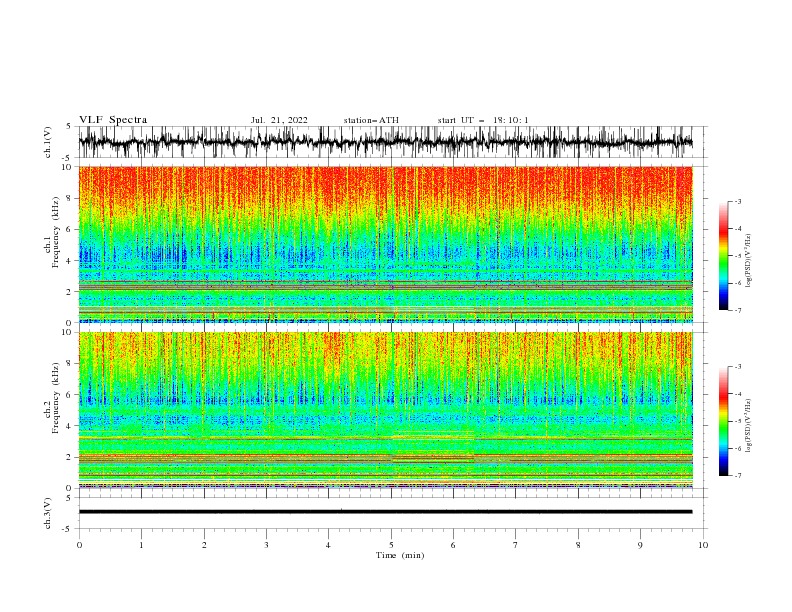The height and width of the screenshot is (612, 792).
Task: Select the ch.2 "Frequency (kHz)" axis label
Action: coord(56,398)
